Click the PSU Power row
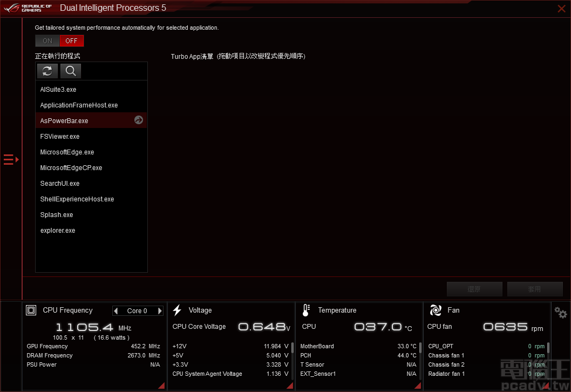This screenshot has width=571, height=392. (93, 364)
